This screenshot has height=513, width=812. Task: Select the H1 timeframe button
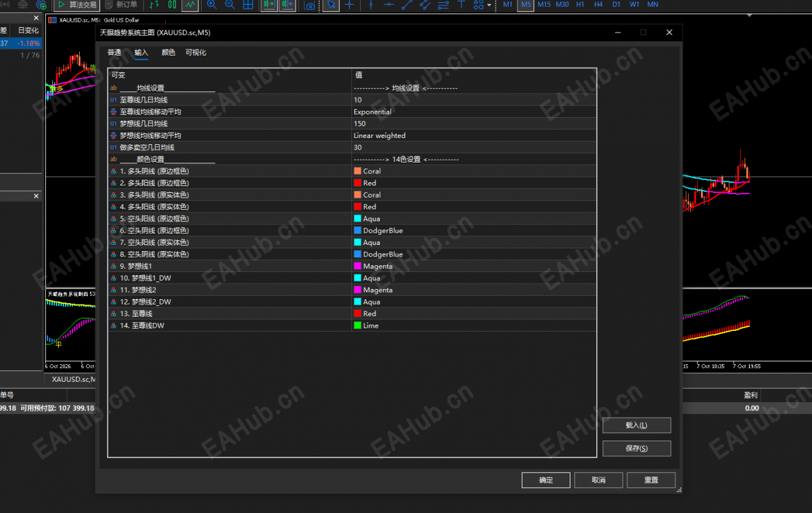(580, 5)
